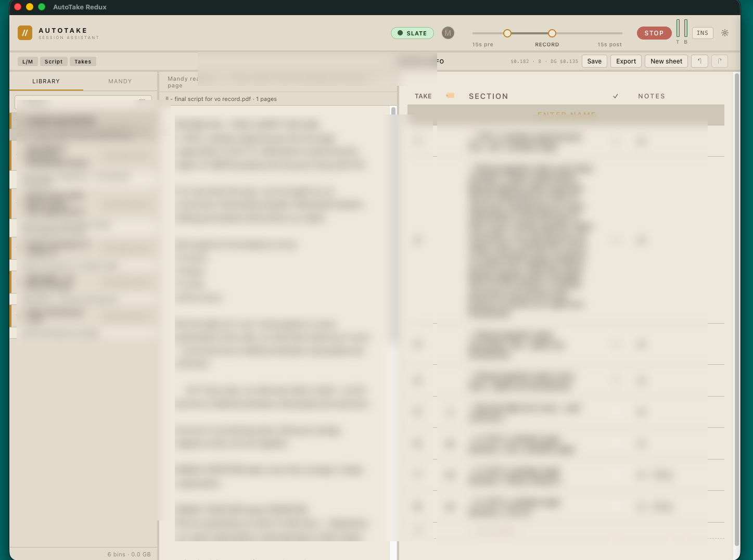Click the tag icon beside the TAKE header
The image size is (753, 560).
(x=451, y=95)
